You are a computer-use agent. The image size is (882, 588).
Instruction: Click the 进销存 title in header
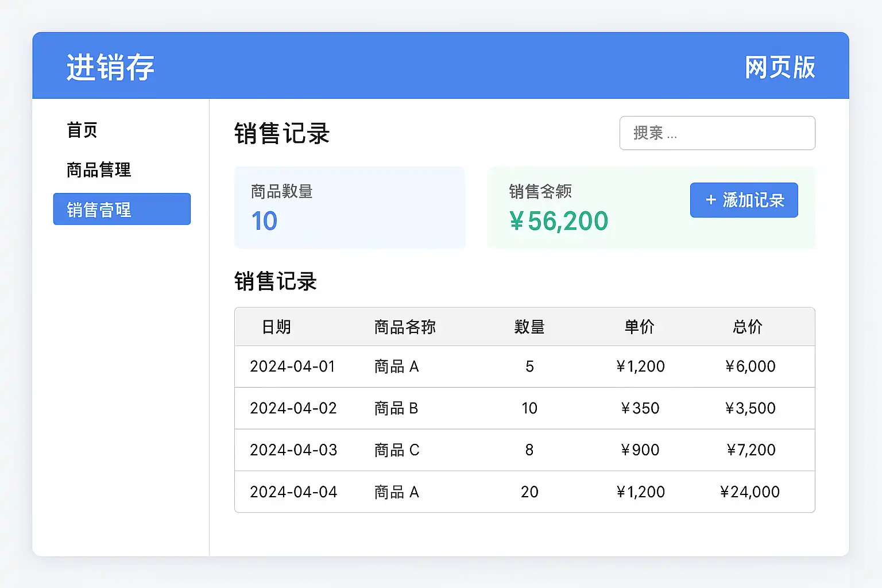tap(110, 67)
